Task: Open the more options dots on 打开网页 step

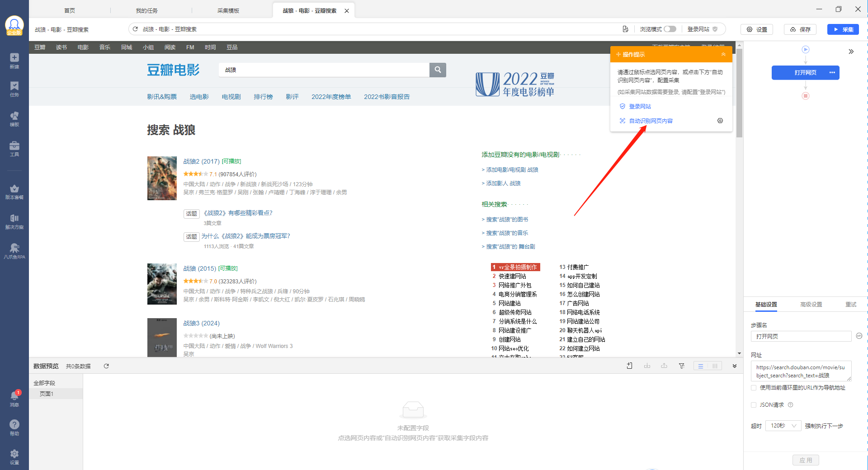Action: point(832,73)
